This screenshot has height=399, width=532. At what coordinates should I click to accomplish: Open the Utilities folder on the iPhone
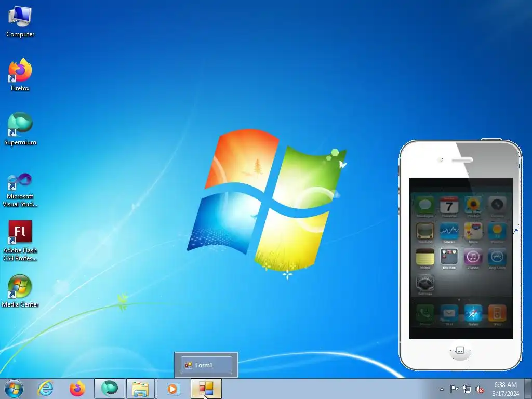tap(449, 258)
